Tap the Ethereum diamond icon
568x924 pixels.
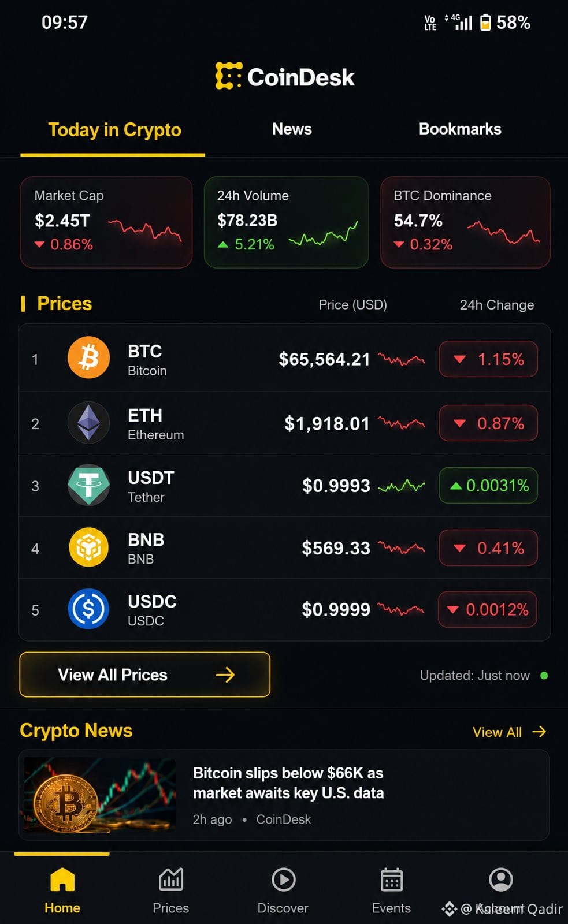click(88, 423)
